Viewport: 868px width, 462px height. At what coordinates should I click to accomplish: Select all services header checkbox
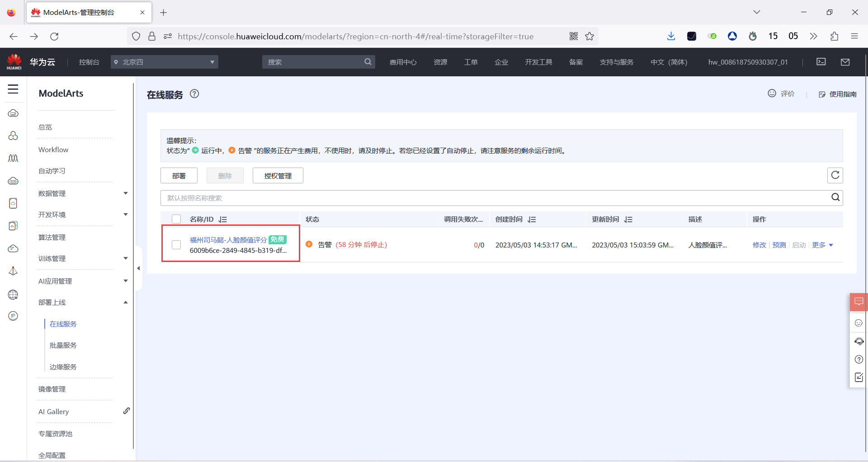tap(176, 219)
